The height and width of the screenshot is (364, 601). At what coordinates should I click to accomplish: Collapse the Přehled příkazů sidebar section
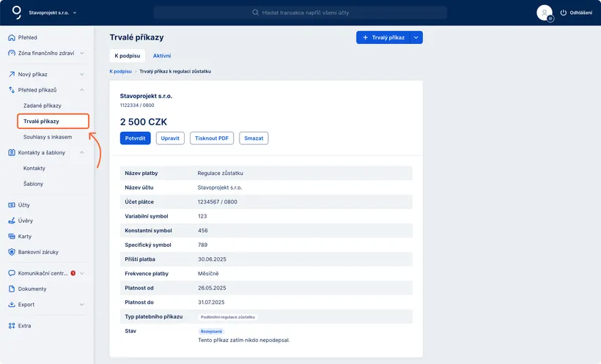pos(81,90)
